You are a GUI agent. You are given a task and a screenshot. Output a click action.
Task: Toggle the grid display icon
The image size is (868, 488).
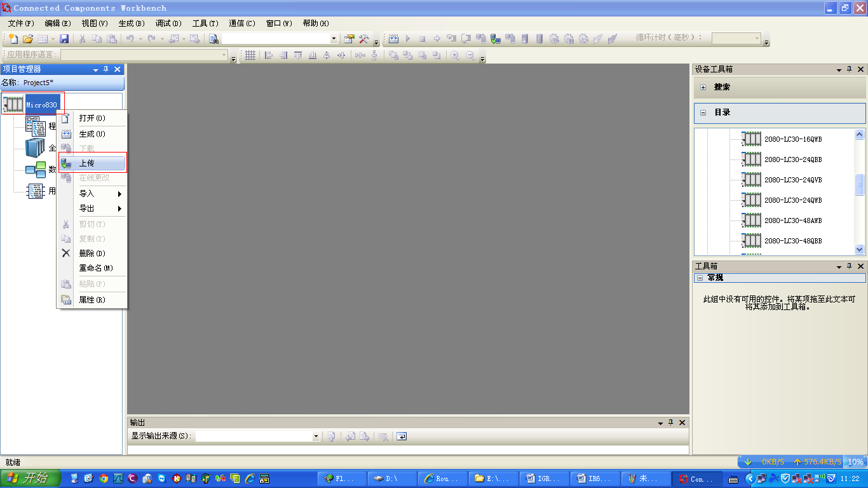pos(250,55)
